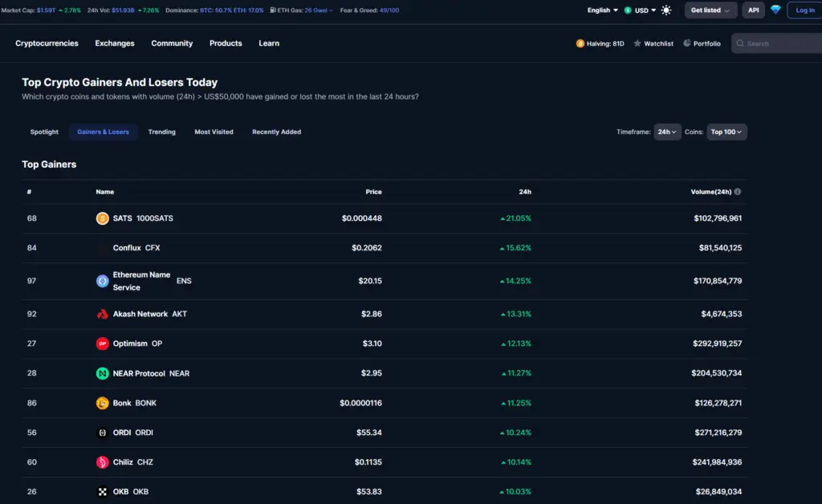Click the Log In button
Image resolution: width=822 pixels, height=504 pixels.
(804, 10)
